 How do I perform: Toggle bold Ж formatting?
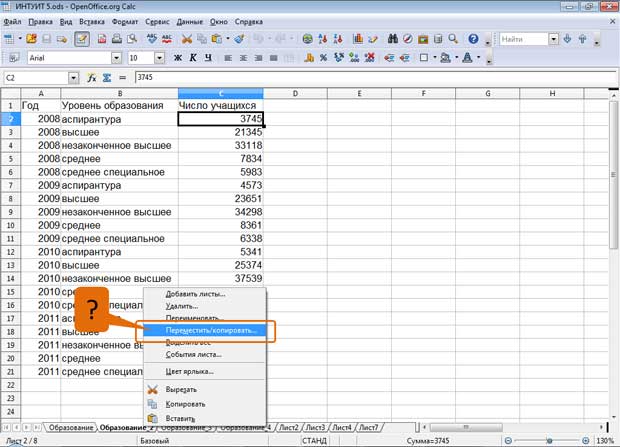pyautogui.click(x=178, y=58)
